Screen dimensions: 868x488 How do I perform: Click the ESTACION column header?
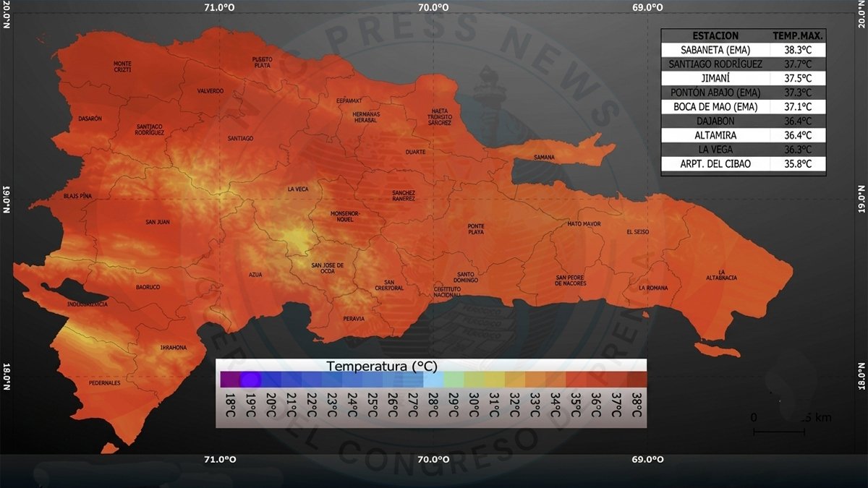[x=715, y=35]
